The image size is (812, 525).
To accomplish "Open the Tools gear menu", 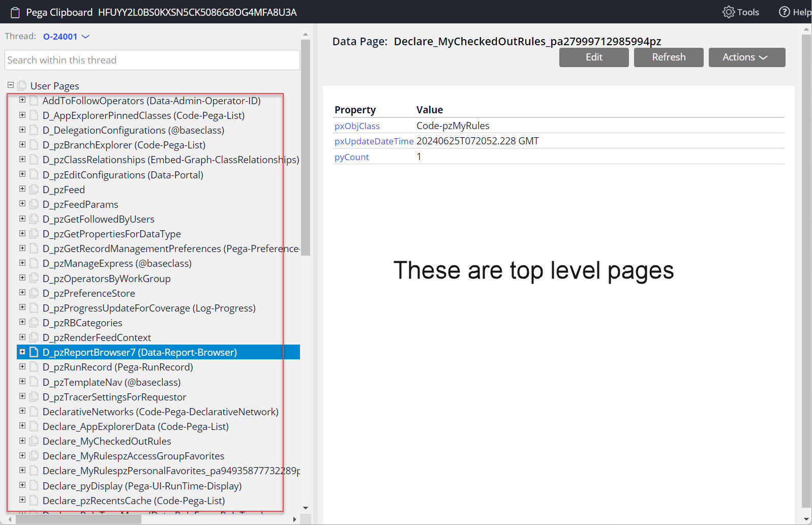I will tap(740, 12).
